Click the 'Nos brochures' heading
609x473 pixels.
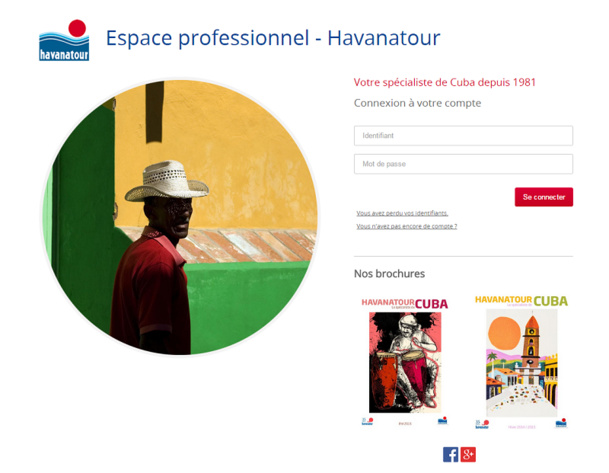(x=389, y=273)
